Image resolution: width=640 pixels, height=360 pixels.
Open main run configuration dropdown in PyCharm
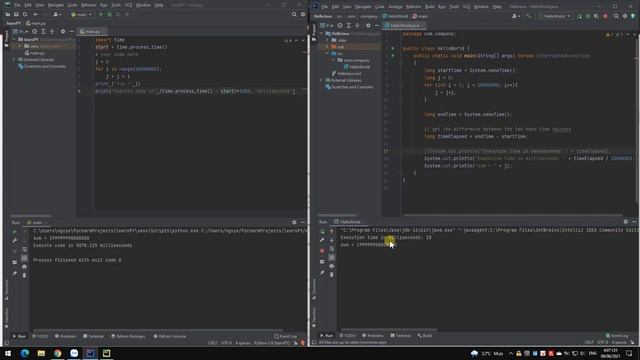point(81,14)
